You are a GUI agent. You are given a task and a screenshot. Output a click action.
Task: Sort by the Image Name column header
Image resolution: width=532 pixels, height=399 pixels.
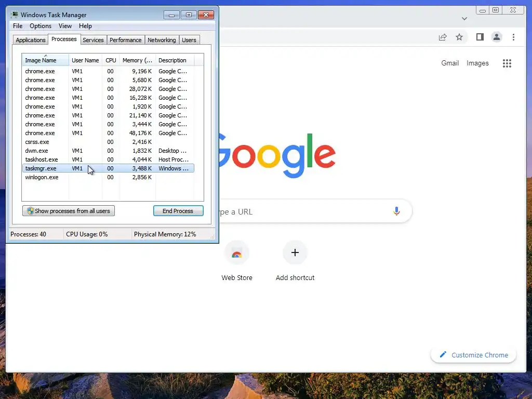coord(46,60)
